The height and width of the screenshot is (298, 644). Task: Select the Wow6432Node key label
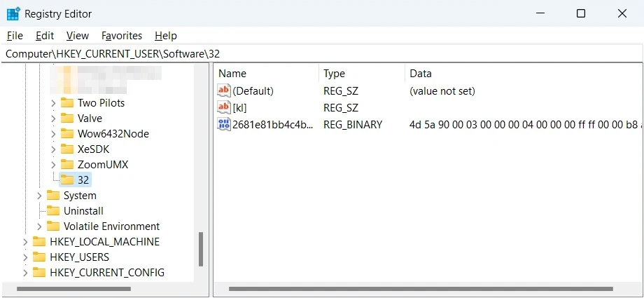tap(113, 134)
